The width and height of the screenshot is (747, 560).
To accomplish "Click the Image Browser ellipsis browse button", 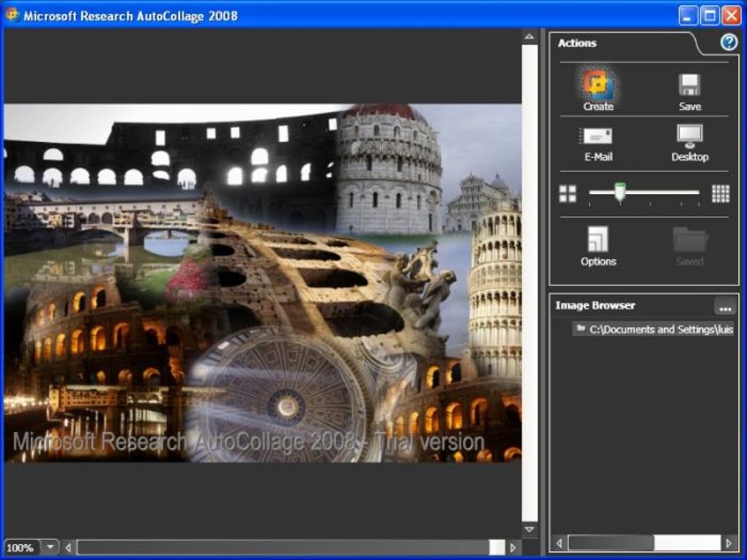I will click(x=725, y=306).
